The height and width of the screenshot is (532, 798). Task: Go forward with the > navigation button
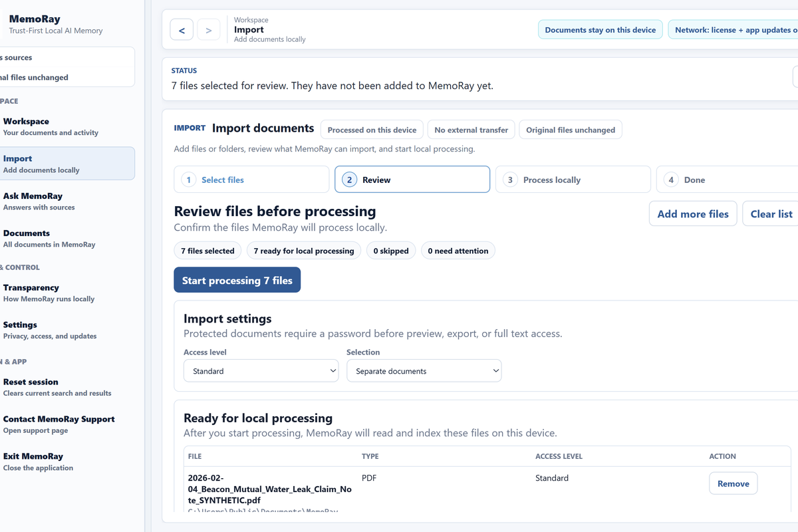pos(209,30)
